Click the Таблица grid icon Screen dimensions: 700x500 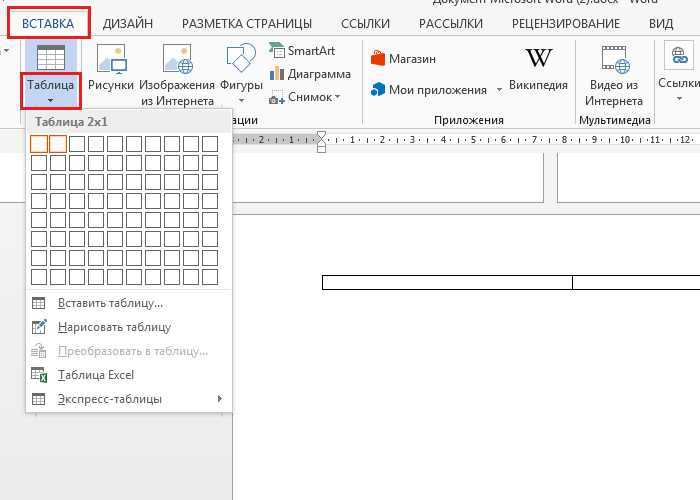pyautogui.click(x=50, y=57)
